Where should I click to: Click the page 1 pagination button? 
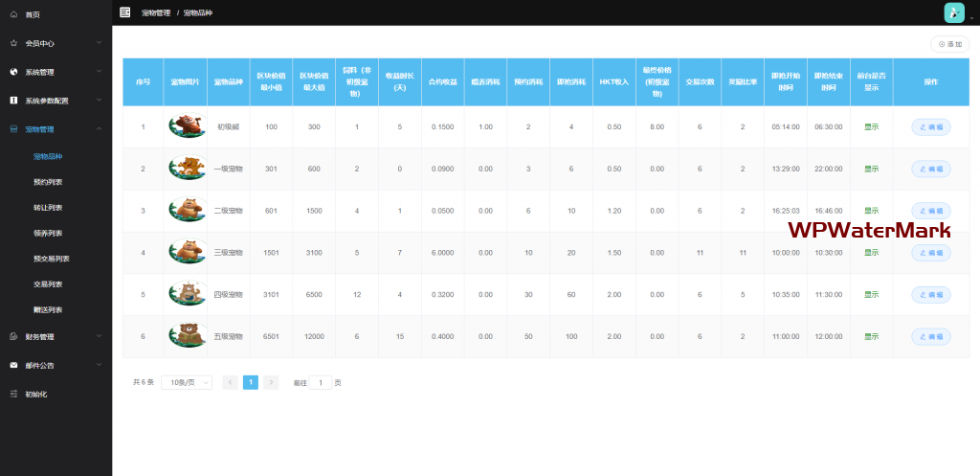[251, 382]
